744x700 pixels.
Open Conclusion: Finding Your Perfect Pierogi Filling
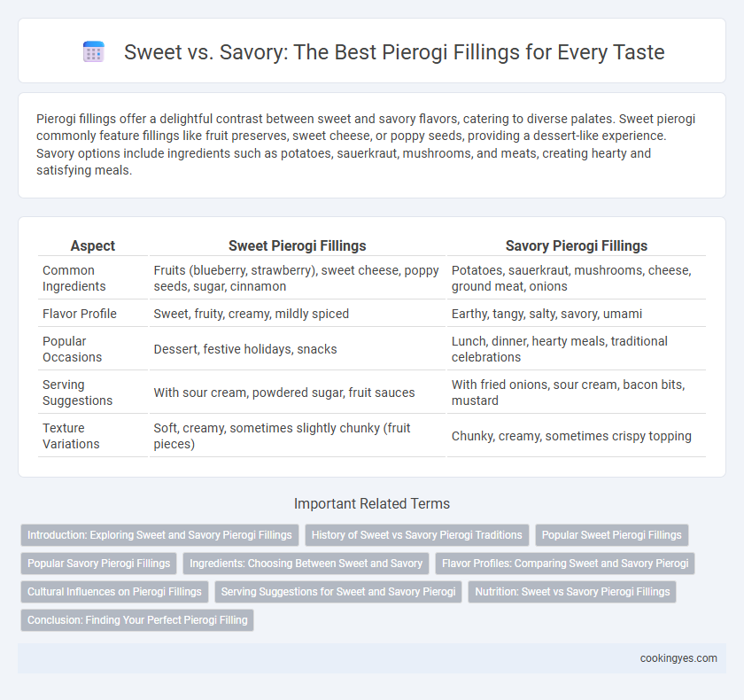click(x=137, y=620)
